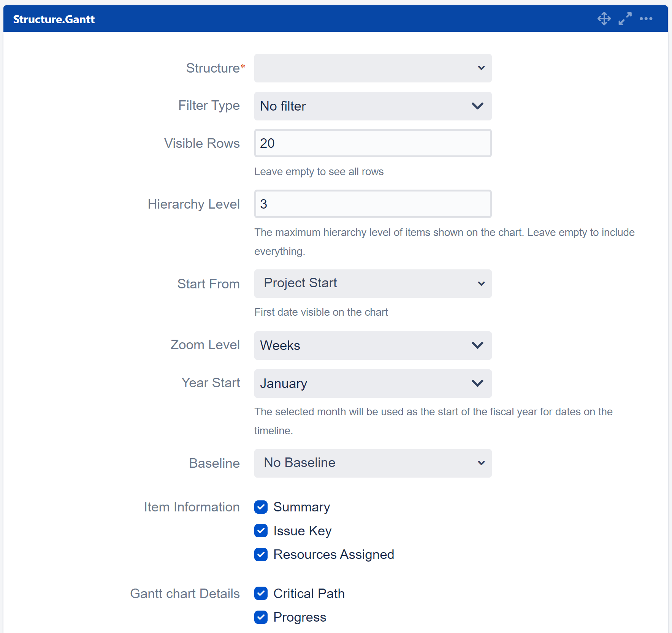The image size is (672, 633).
Task: Toggle the Progress checkbox
Action: (x=261, y=617)
